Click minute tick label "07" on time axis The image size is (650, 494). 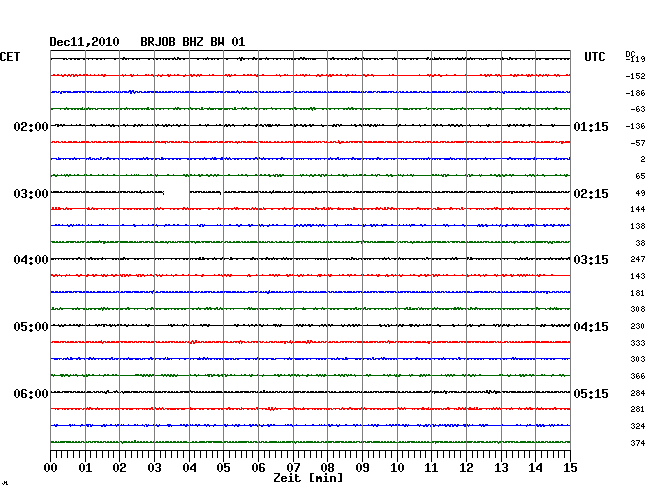[x=293, y=468]
